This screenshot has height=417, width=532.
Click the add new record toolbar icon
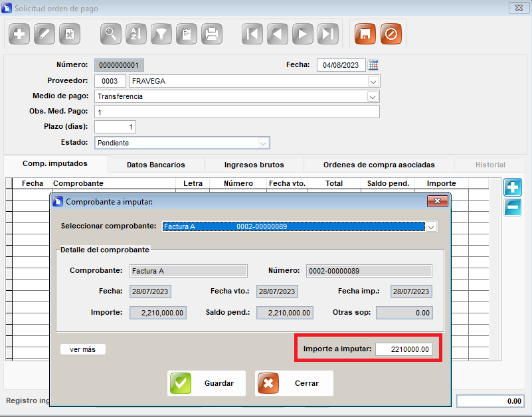19,34
